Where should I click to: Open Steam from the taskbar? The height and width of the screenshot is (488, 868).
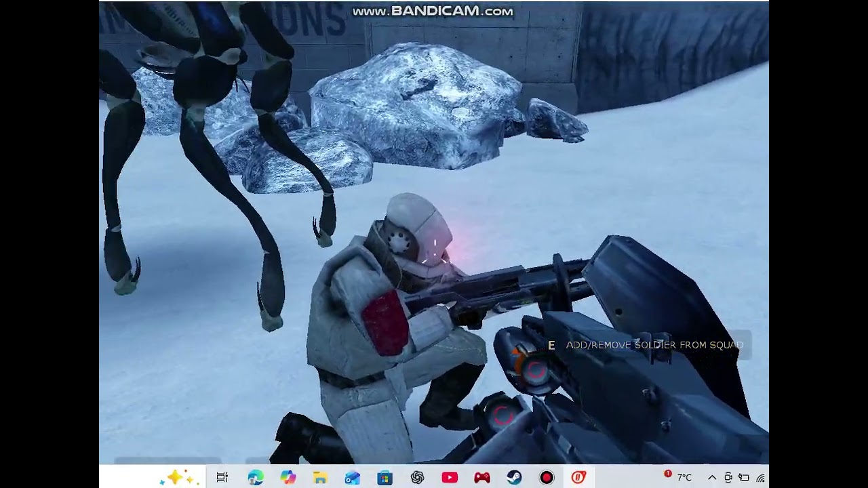(x=514, y=477)
